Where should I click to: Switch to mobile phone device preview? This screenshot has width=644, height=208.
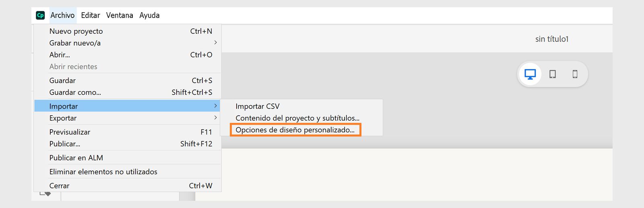tap(575, 74)
